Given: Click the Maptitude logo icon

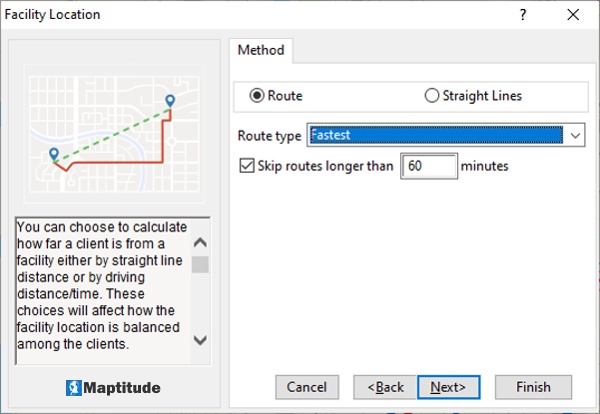Looking at the screenshot, I should pos(73,387).
